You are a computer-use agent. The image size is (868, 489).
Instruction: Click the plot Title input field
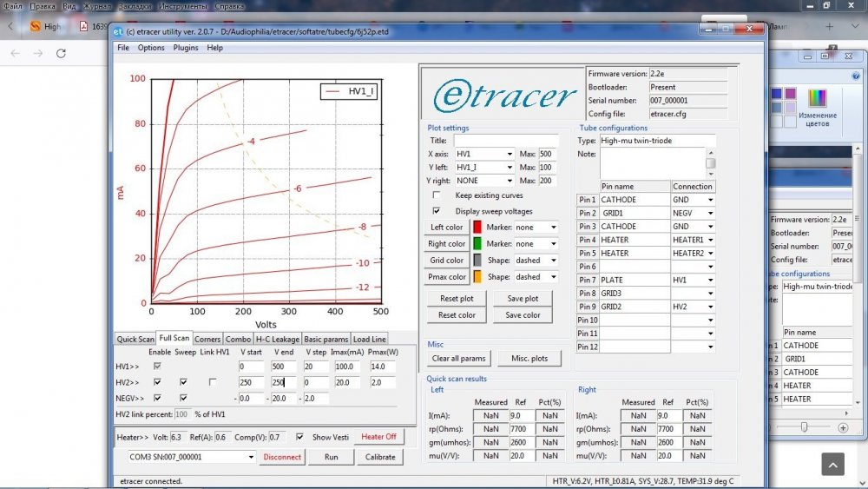pyautogui.click(x=506, y=141)
